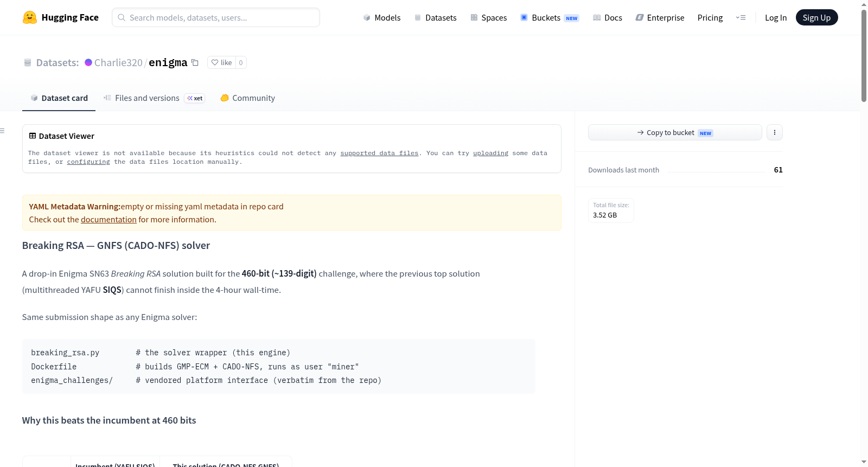Follow the supported data files link
The width and height of the screenshot is (868, 467).
(379, 153)
